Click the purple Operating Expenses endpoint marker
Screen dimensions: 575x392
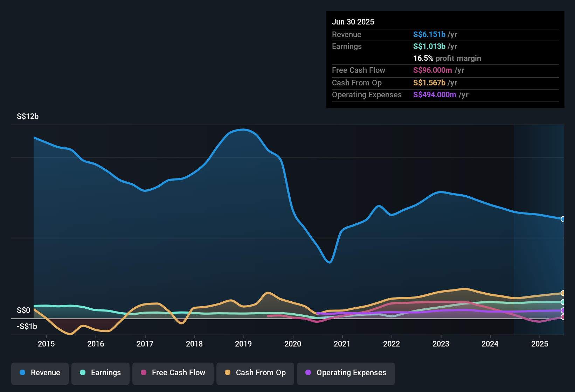click(x=563, y=310)
